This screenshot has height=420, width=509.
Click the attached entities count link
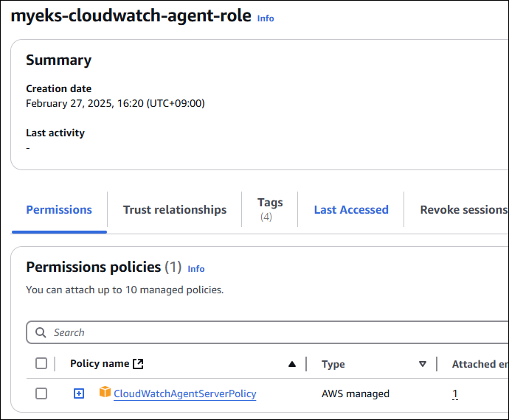click(x=455, y=393)
